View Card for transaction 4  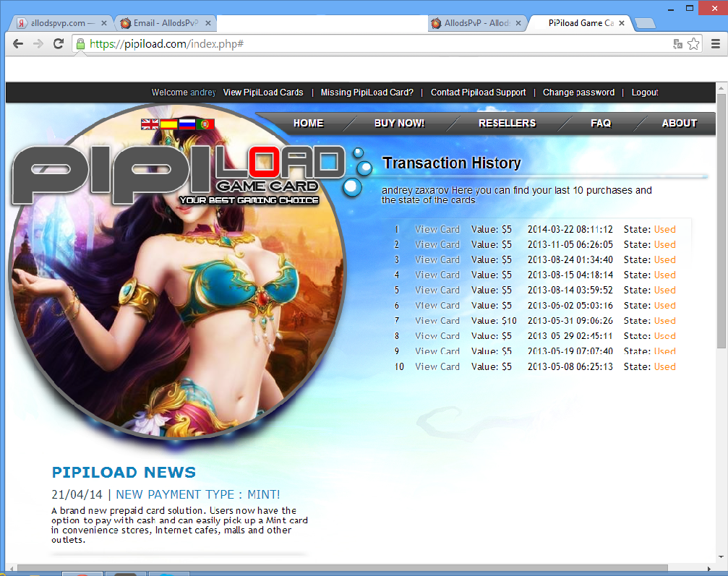[x=437, y=275]
